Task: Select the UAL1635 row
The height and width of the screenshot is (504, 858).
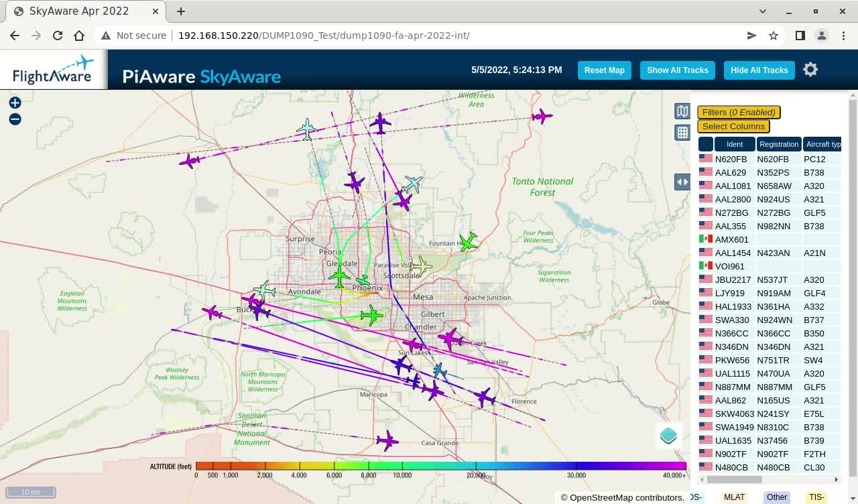Action: (x=769, y=440)
